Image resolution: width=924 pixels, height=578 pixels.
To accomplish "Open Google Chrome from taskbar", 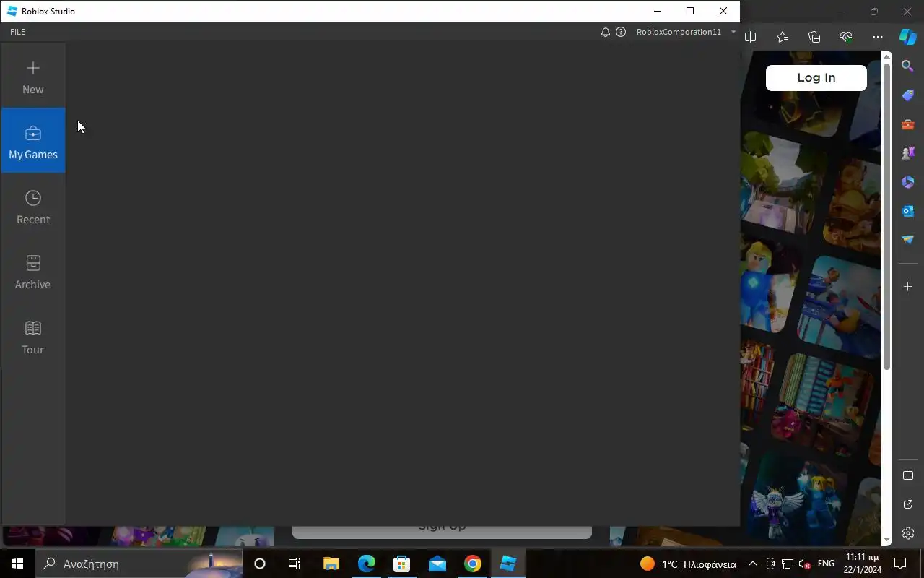I will [473, 564].
